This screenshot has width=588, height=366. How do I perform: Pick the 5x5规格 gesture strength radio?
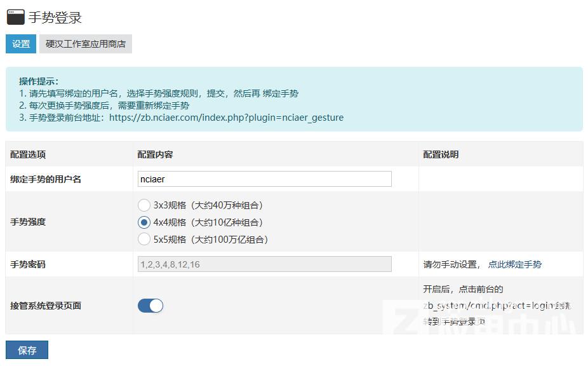tap(144, 240)
